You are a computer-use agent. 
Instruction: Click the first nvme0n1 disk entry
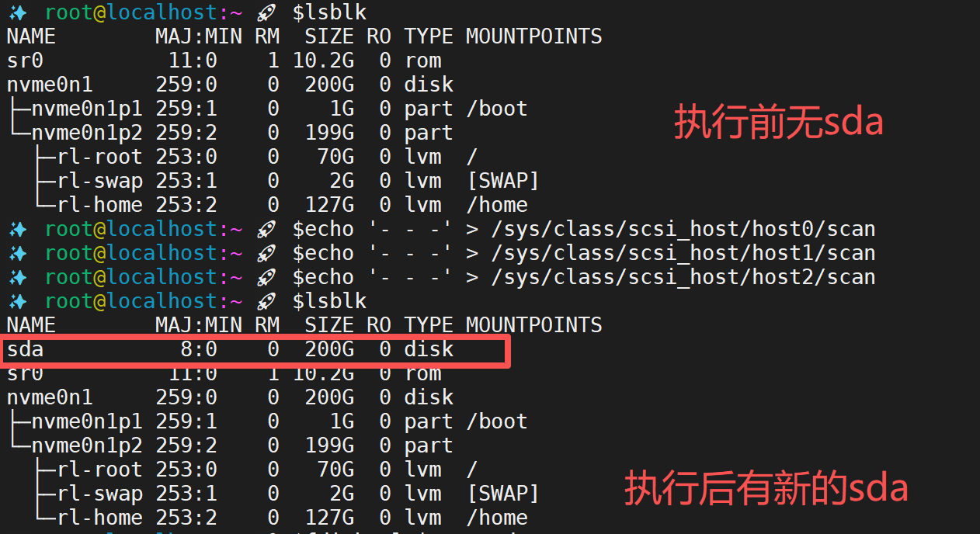50,85
